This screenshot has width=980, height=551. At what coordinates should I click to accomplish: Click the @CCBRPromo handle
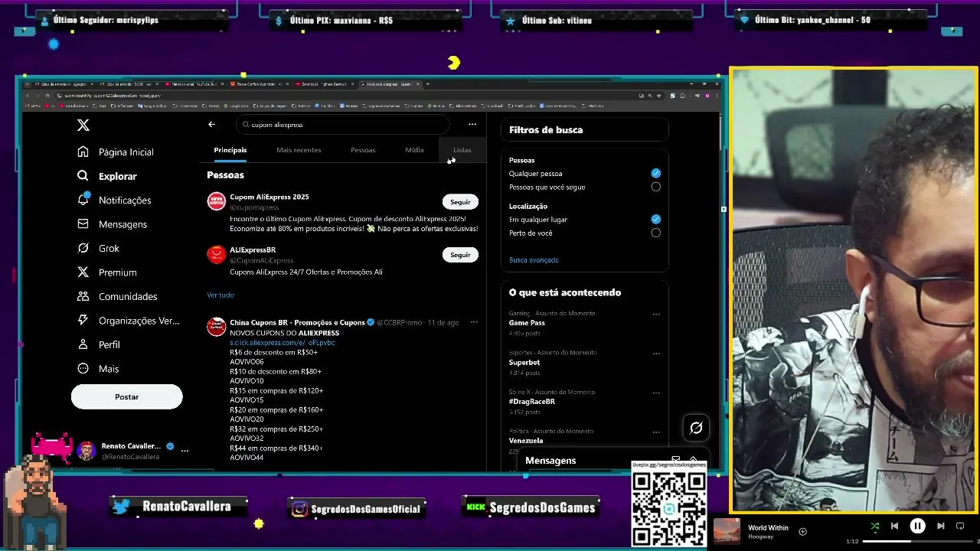399,323
